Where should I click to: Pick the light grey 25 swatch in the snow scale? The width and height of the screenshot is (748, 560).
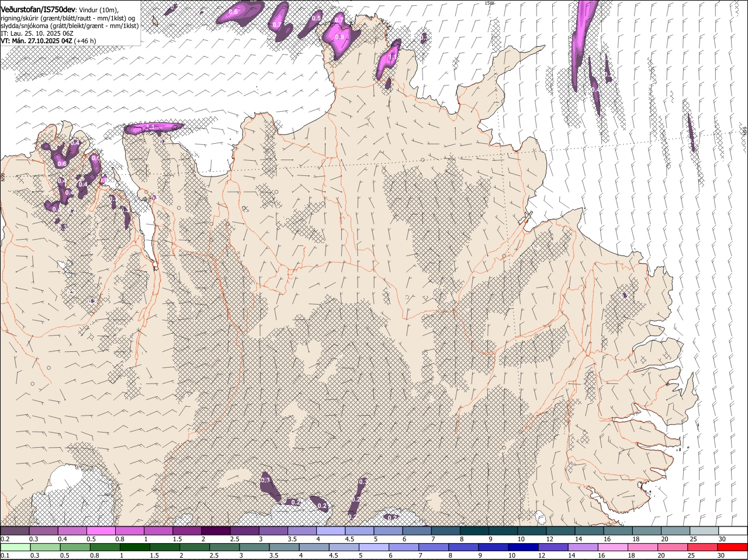pos(704,530)
